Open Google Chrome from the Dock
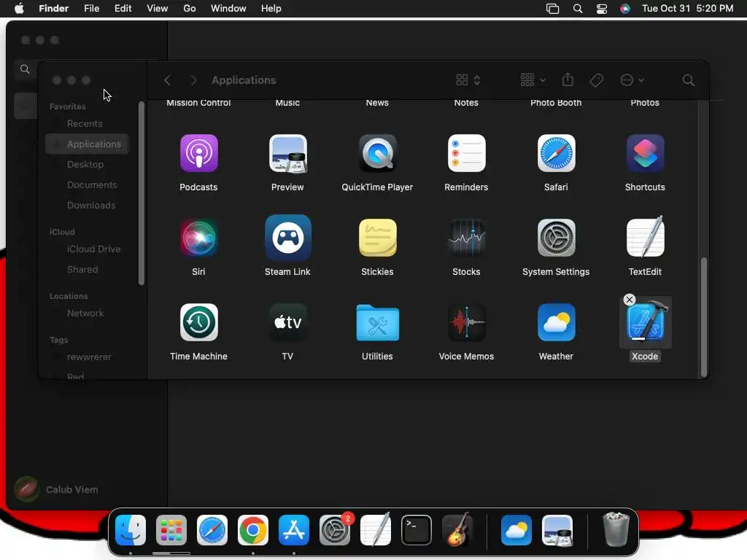The width and height of the screenshot is (747, 560). [x=253, y=530]
